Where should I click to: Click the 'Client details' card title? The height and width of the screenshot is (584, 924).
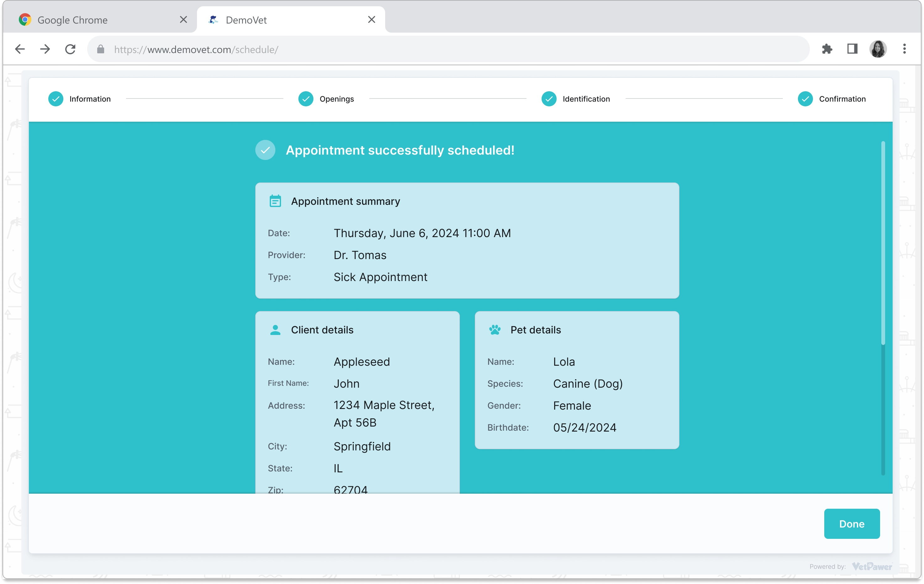(x=322, y=330)
